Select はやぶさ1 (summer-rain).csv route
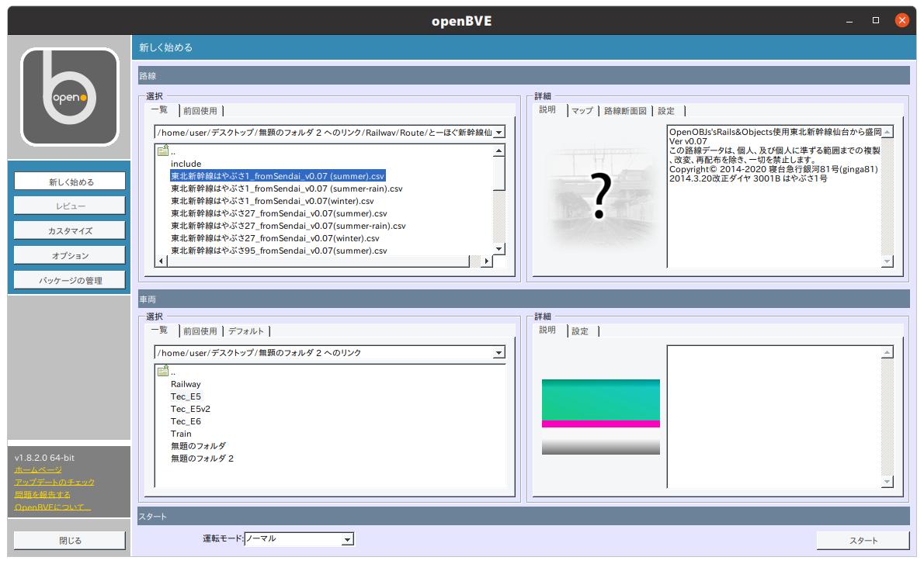This screenshot has height=564, width=924. [287, 189]
